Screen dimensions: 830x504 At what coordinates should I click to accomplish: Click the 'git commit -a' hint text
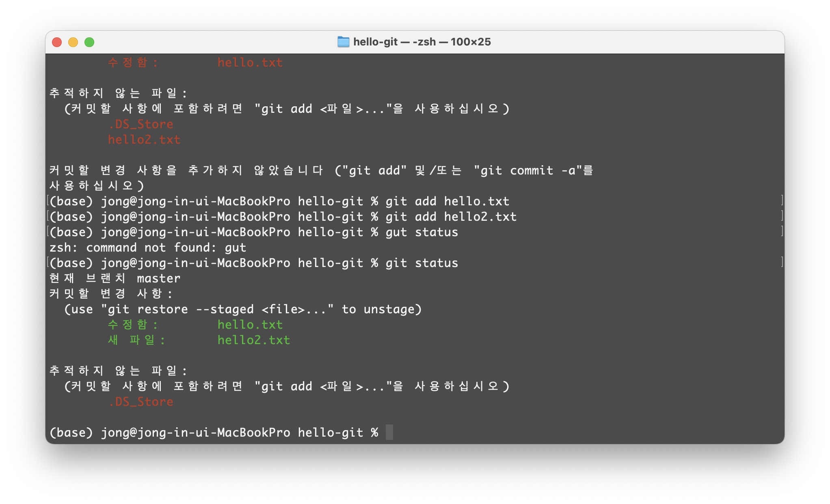pos(528,170)
